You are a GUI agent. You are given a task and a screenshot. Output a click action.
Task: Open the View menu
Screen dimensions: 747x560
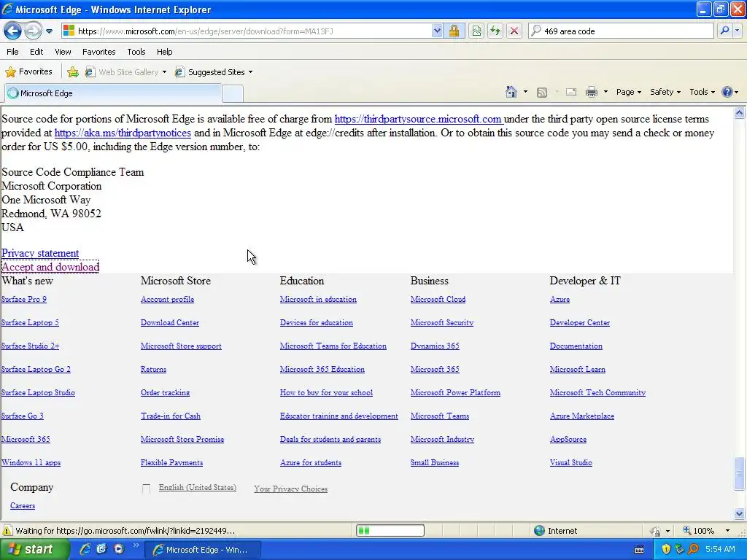click(x=63, y=52)
